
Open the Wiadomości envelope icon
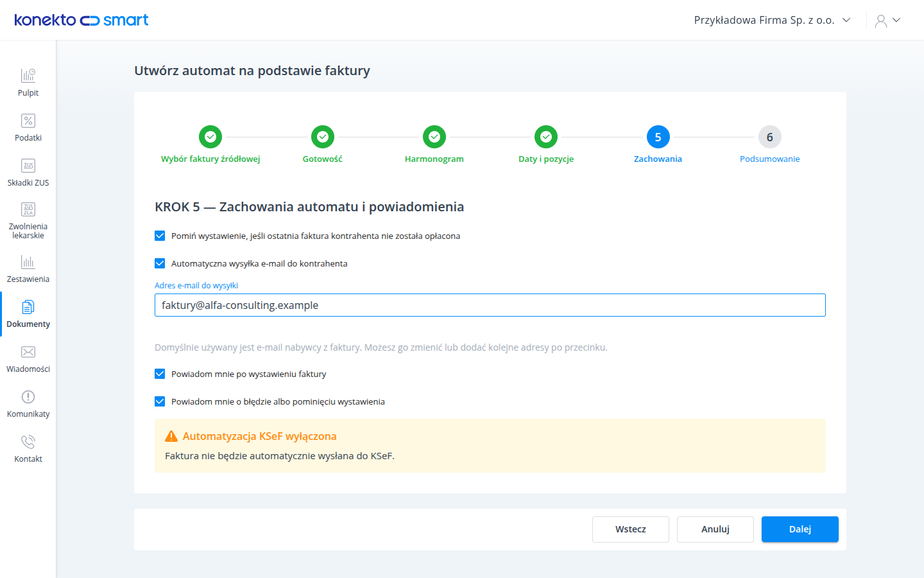point(28,352)
